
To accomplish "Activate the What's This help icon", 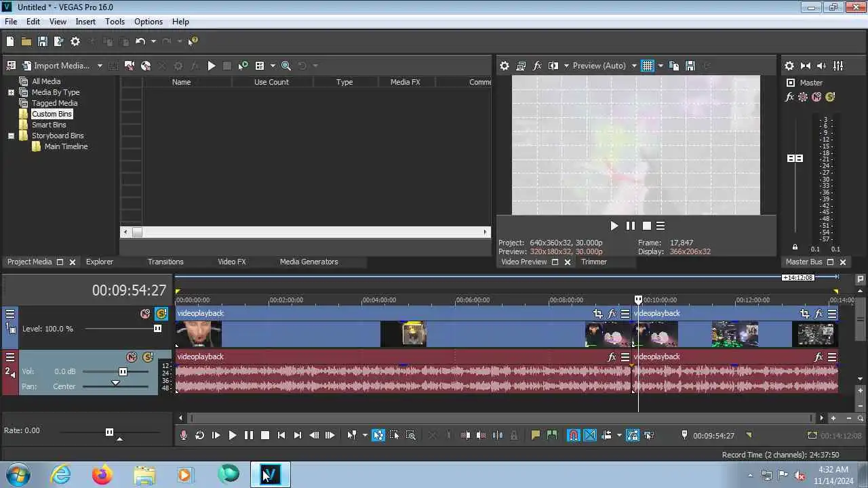I will tap(193, 41).
